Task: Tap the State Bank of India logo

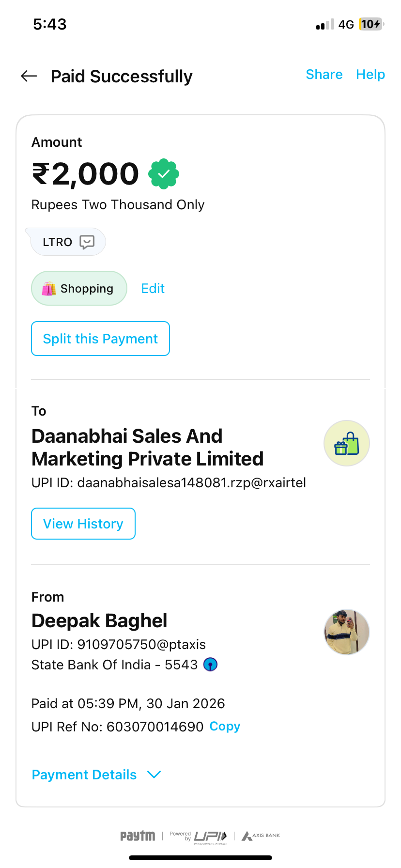Action: coord(210,665)
